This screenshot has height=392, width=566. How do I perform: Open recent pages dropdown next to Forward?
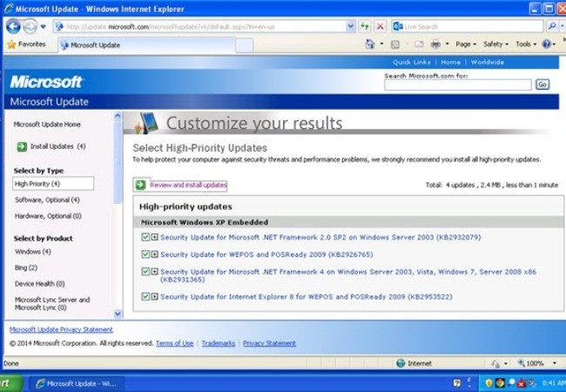point(43,26)
